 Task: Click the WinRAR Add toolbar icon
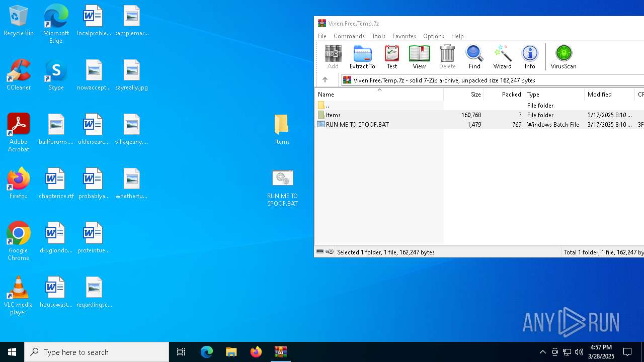coord(333,57)
